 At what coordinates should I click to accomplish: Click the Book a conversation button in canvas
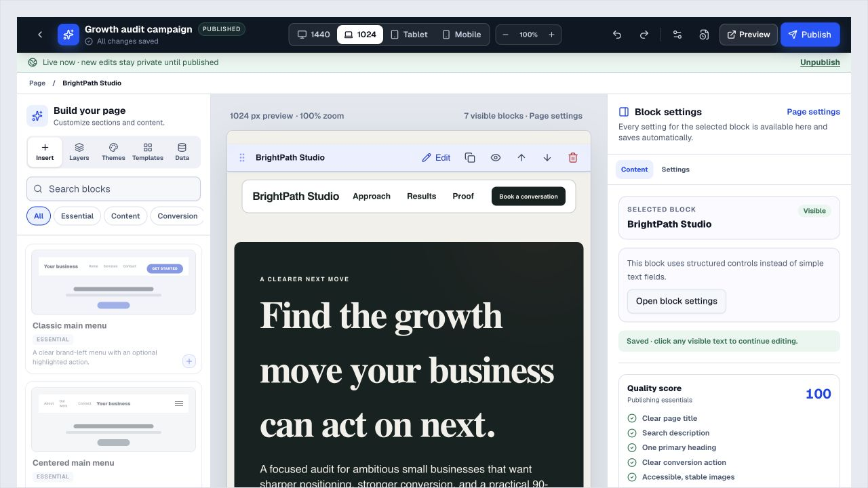528,197
